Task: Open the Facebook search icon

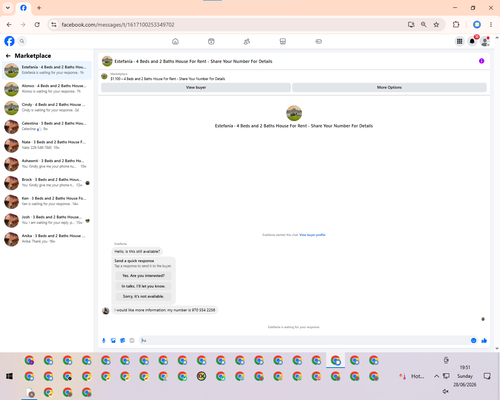Action: pyautogui.click(x=22, y=41)
